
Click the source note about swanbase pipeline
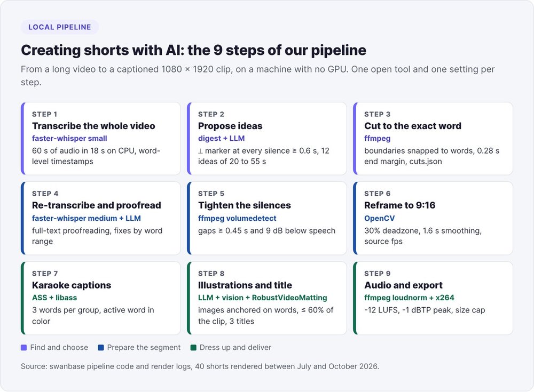tap(200, 366)
